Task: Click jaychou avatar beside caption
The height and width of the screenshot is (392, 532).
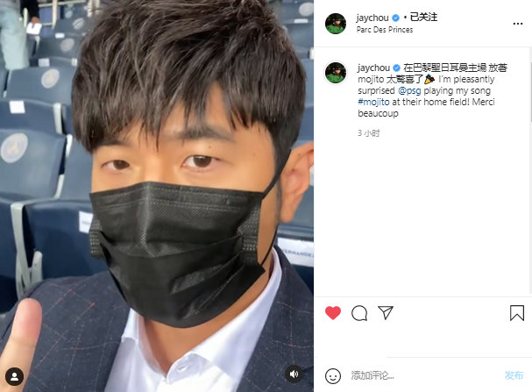Action: coord(336,73)
